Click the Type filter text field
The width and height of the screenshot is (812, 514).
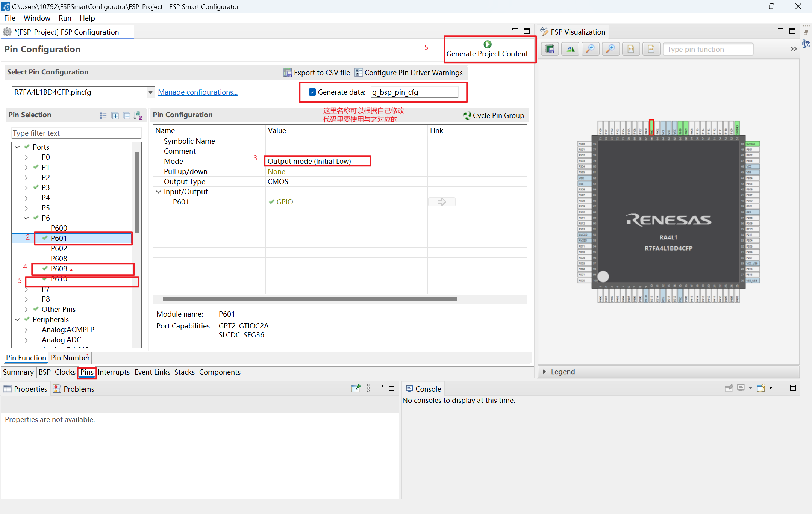[x=76, y=133]
